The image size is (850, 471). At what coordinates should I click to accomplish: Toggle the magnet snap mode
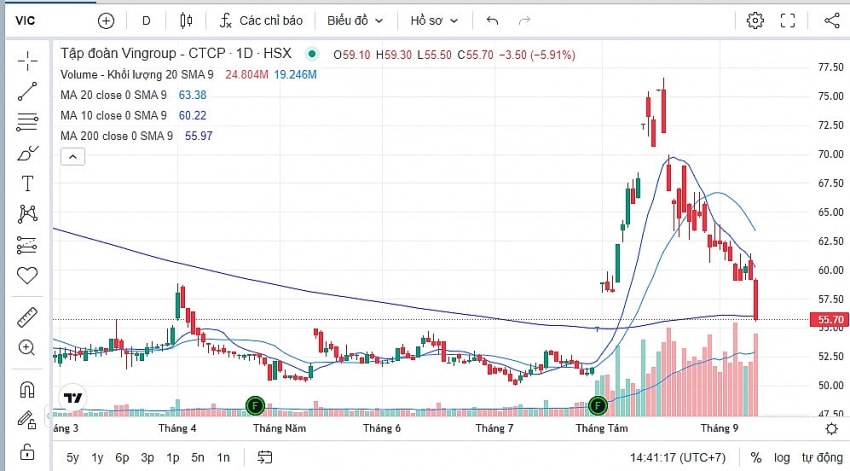[27, 389]
